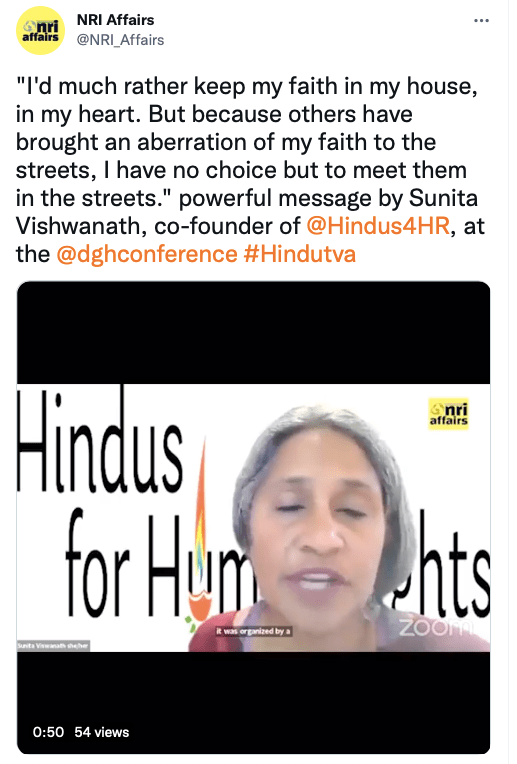Image resolution: width=517 pixels, height=764 pixels.
Task: Click the black letterbox bar above video
Action: (x=253, y=333)
